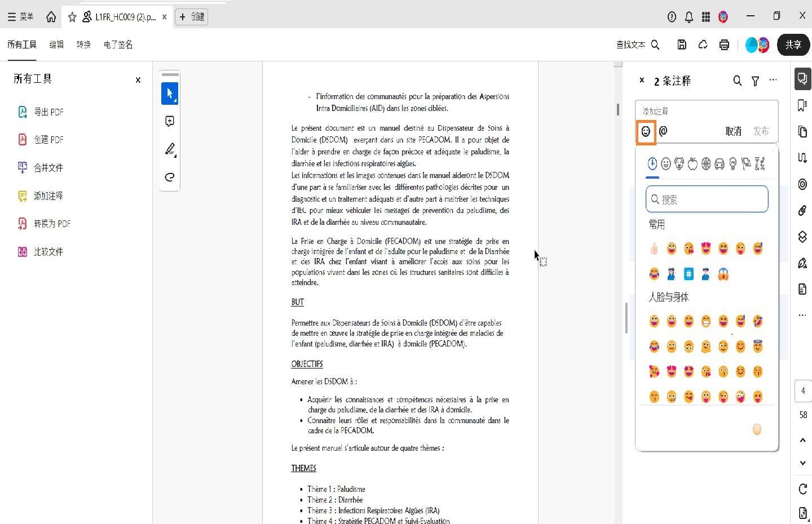
Task: Open comments panel more options menu
Action: pos(773,81)
